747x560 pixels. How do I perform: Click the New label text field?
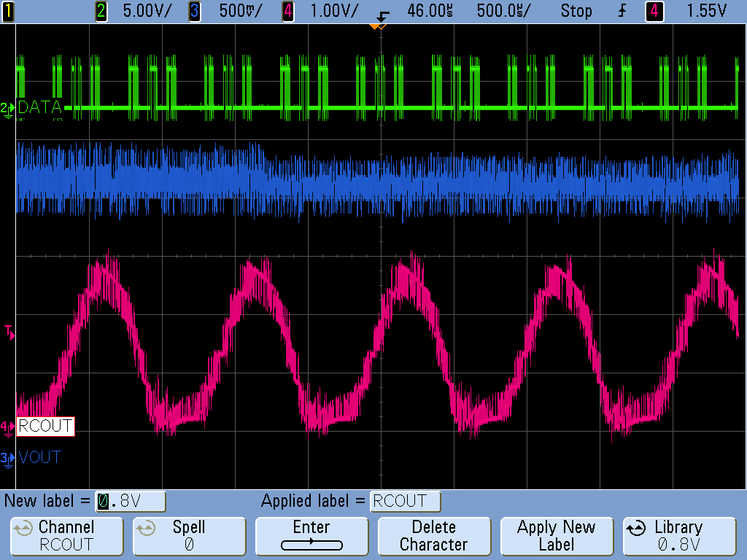131,502
